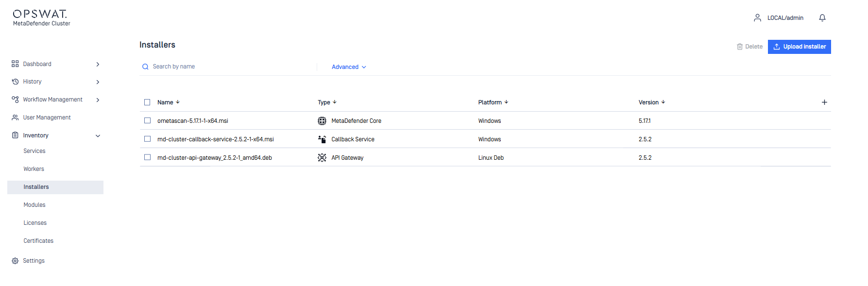868x286 pixels.
Task: Tick the md-cluster-api-gateway deb checkbox
Action: click(147, 157)
